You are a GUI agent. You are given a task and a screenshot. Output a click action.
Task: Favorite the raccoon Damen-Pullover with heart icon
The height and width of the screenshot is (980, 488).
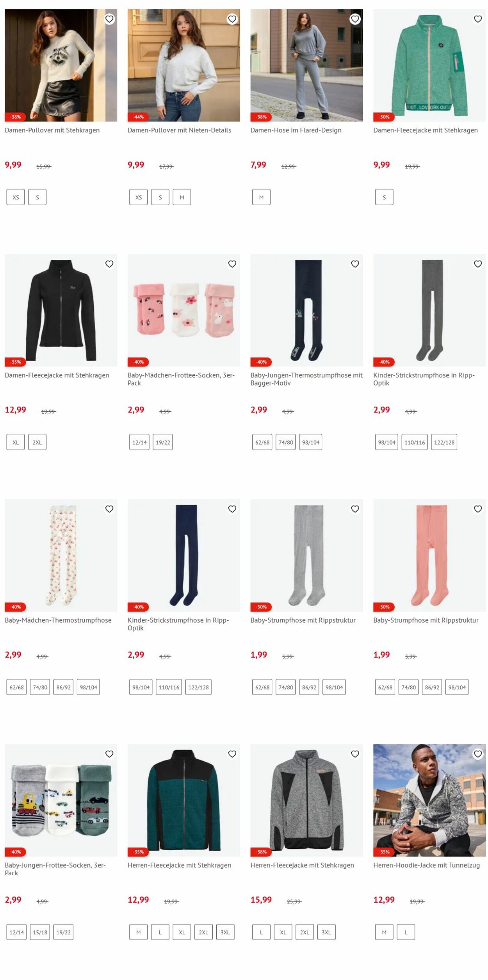coord(109,19)
